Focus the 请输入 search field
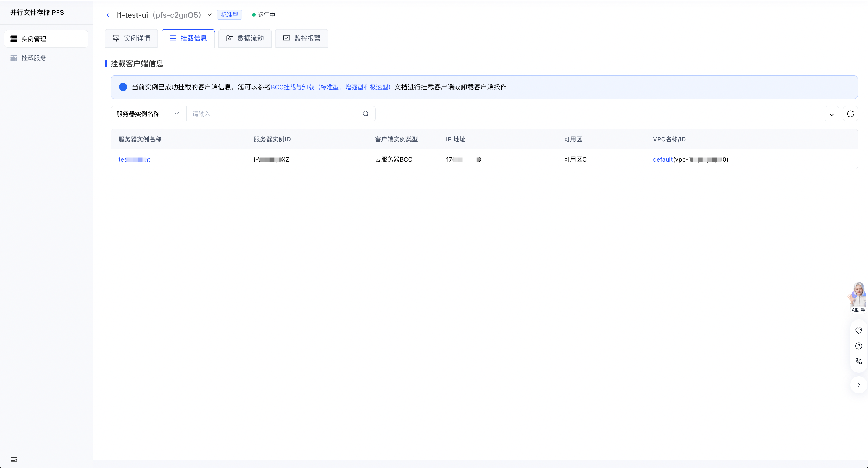Viewport: 868px width, 468px height. click(275, 114)
